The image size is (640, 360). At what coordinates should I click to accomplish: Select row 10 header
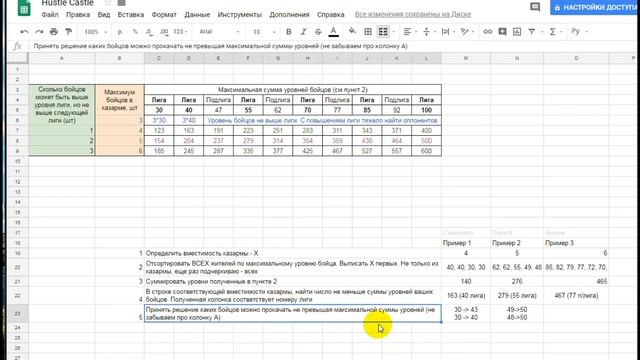pyautogui.click(x=18, y=161)
